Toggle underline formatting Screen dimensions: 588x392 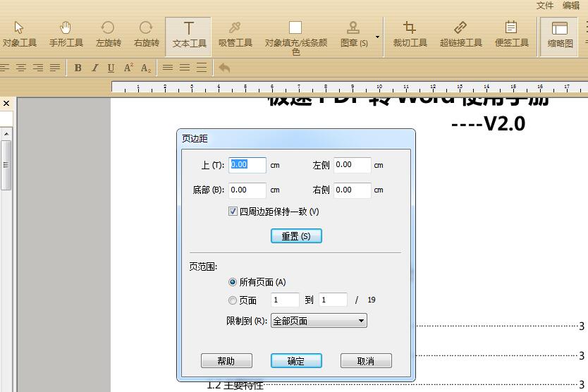click(111, 68)
